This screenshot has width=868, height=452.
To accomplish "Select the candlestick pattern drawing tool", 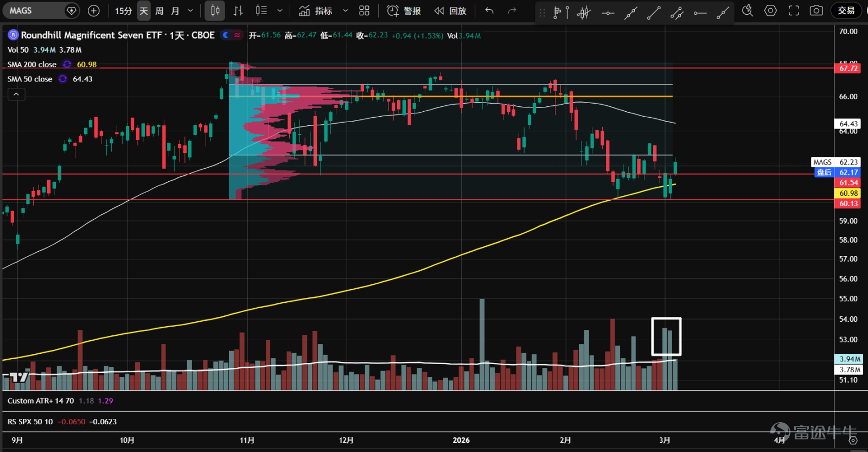I will (584, 12).
